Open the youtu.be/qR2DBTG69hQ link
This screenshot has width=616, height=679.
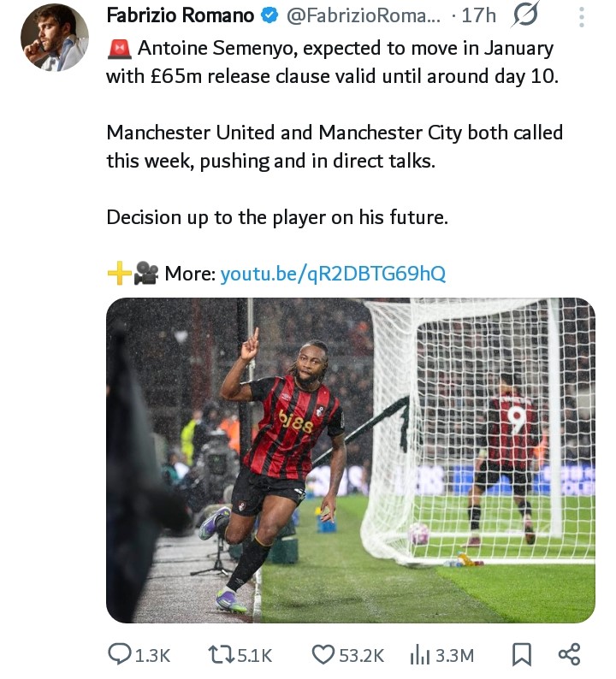(x=333, y=274)
